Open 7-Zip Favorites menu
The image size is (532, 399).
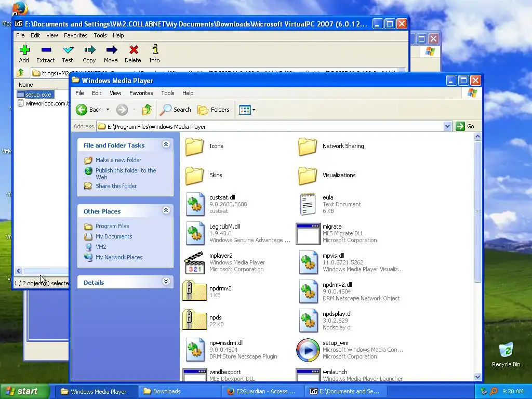pyautogui.click(x=76, y=35)
